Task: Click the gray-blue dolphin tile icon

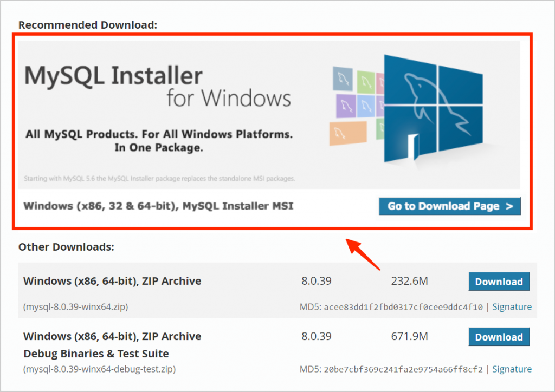Action: tap(341, 79)
